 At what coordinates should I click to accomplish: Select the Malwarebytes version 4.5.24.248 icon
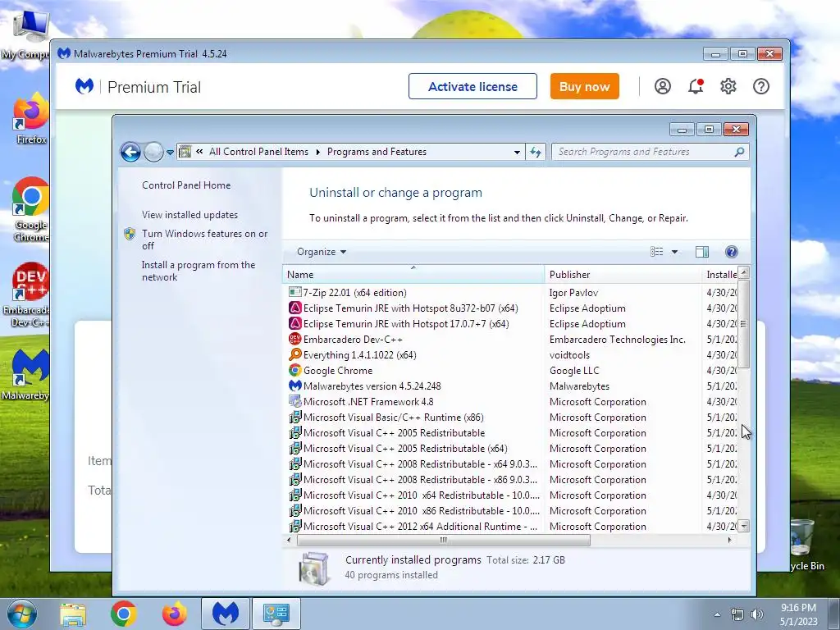294,386
